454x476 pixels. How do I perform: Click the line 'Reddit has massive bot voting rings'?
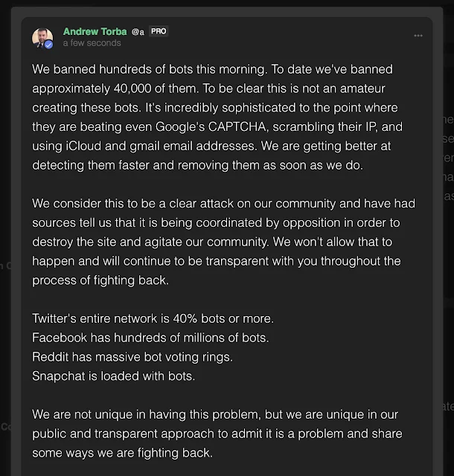[132, 357]
